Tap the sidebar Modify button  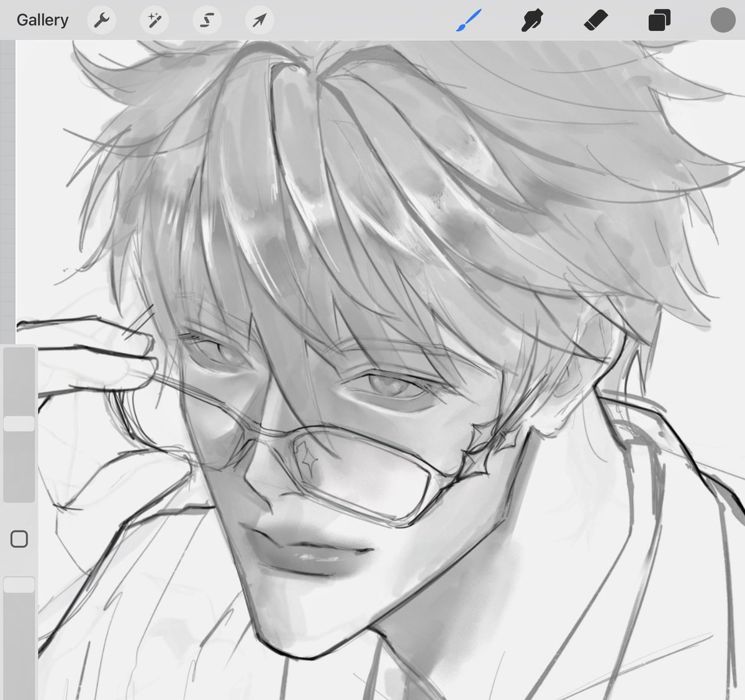click(x=19, y=539)
